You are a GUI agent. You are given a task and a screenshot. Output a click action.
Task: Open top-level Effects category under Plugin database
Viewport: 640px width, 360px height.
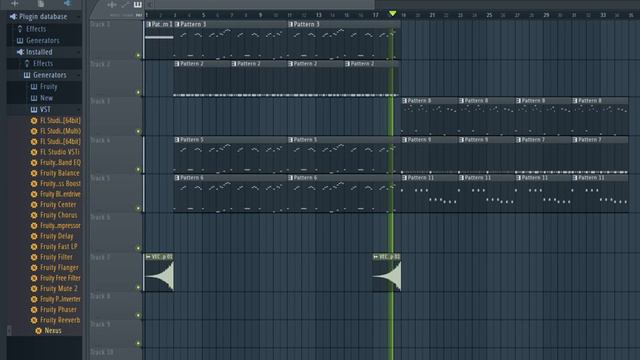point(36,29)
